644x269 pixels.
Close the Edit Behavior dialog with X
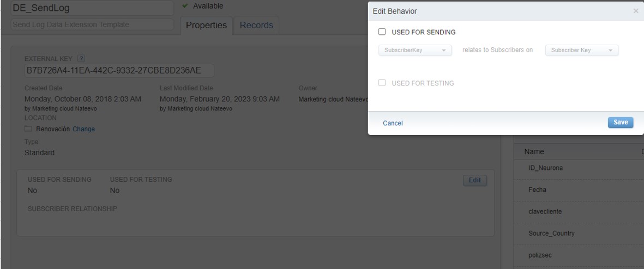click(635, 11)
